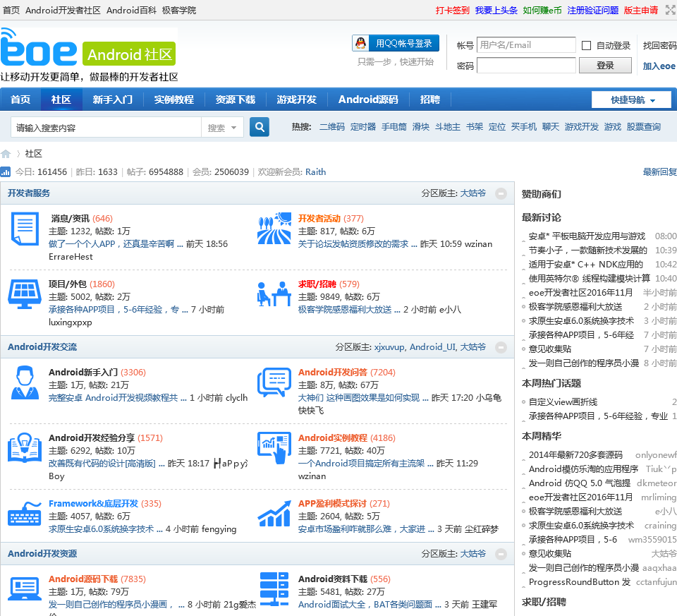This screenshot has height=616, width=677.
Task: Open the 快捷导航 dropdown
Action: 631,99
